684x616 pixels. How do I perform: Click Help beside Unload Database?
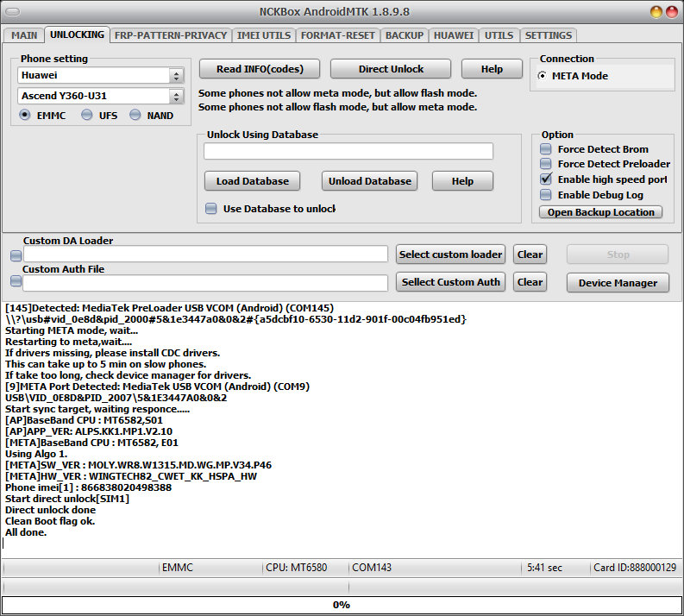click(462, 181)
